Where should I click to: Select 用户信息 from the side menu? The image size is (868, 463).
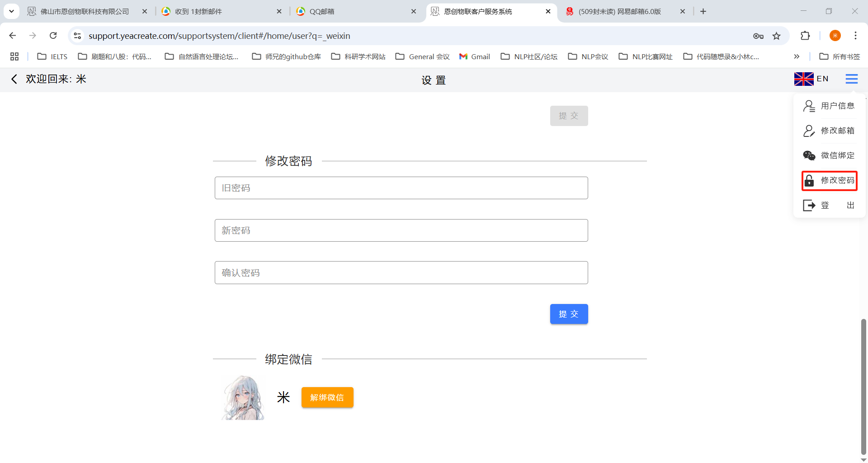click(x=829, y=106)
